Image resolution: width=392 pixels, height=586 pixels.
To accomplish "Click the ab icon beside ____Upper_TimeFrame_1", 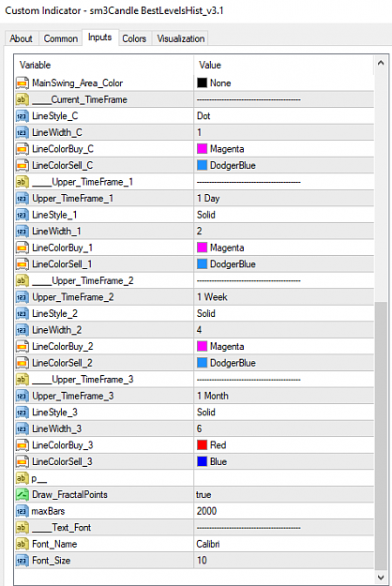I will pos(23,182).
